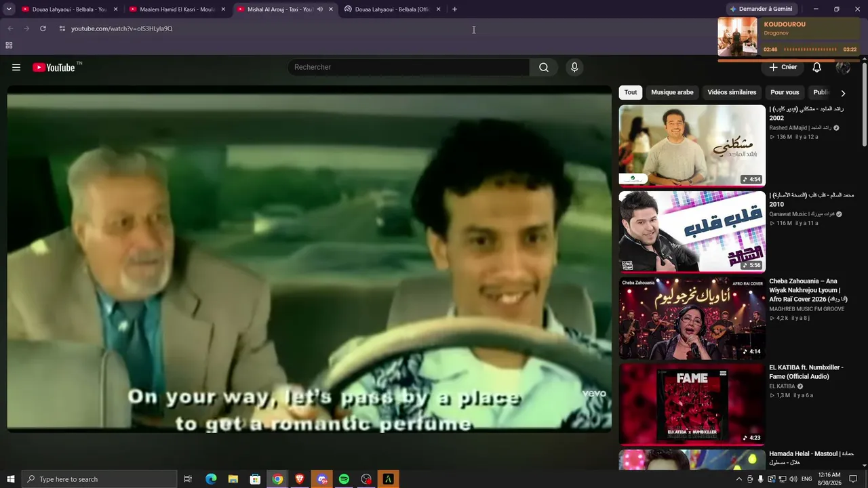The height and width of the screenshot is (488, 868).
Task: Launch Microsoft Edge from the taskbar
Action: click(x=211, y=479)
